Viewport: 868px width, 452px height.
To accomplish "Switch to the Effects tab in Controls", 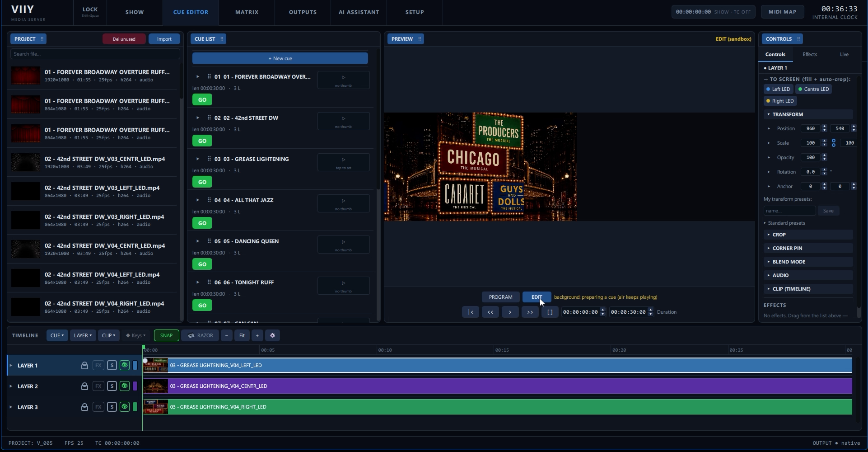I will click(x=810, y=54).
